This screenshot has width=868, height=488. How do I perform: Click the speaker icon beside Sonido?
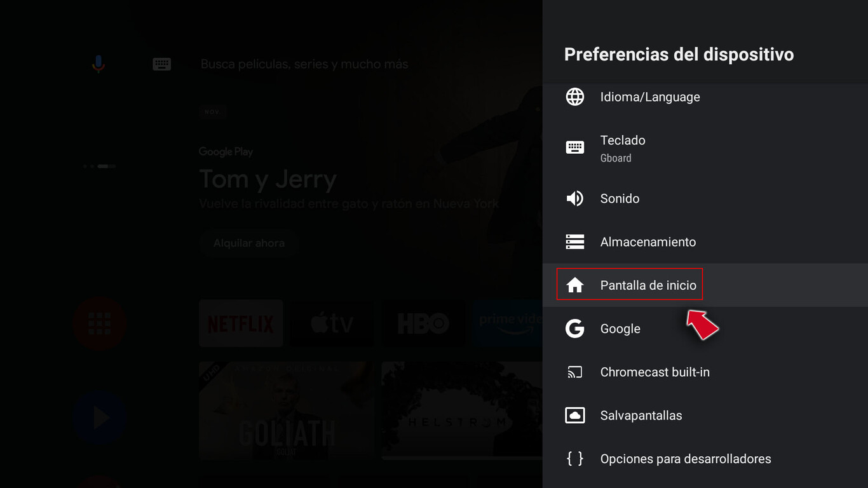[574, 198]
